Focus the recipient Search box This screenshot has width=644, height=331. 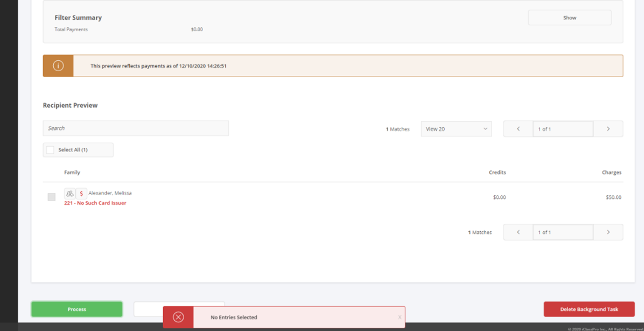pos(136,128)
